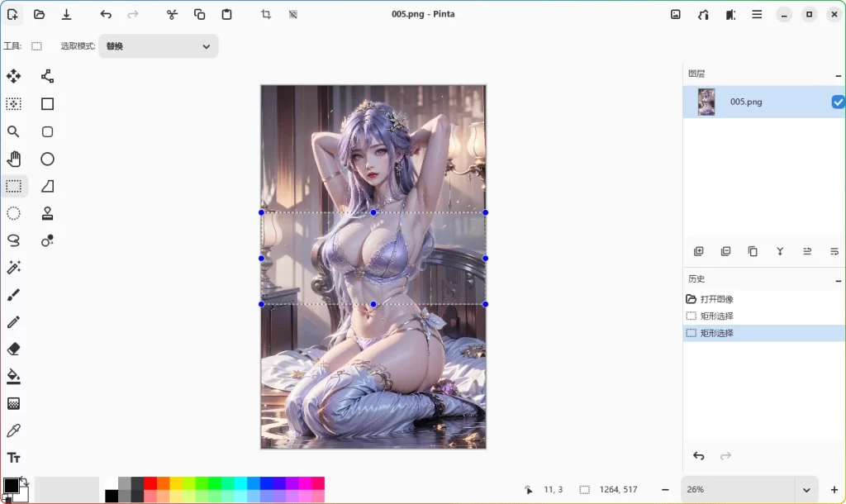Select the Color Picker eyedropper tool

click(13, 430)
